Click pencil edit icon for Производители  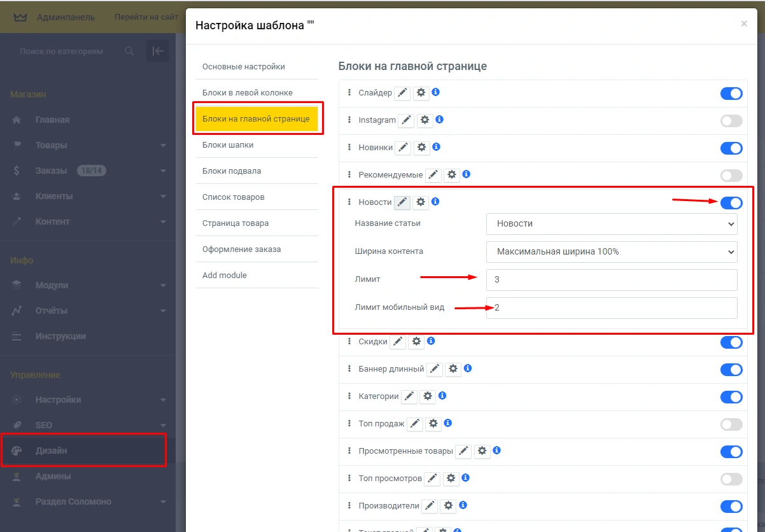[x=430, y=506]
